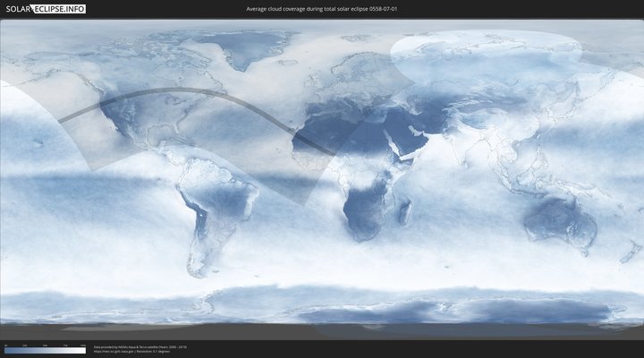Click the 100% label on the legend
The width and height of the screenshot is (644, 358).
point(83,345)
